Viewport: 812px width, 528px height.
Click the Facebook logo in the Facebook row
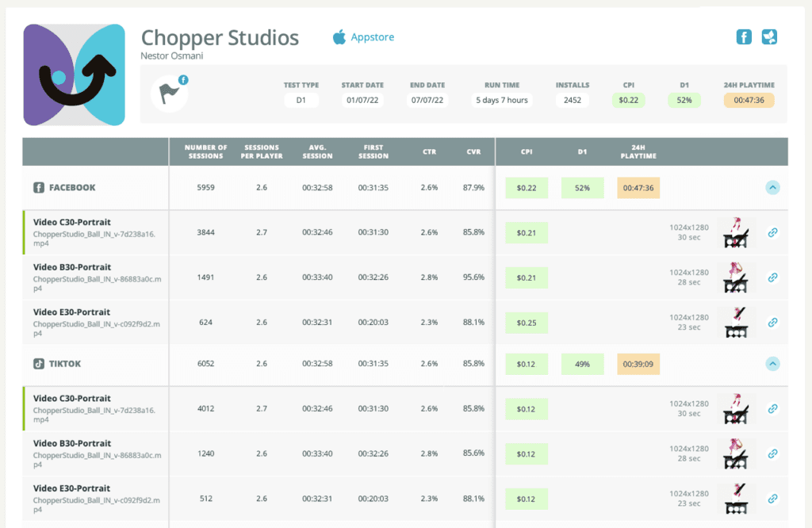[39, 187]
